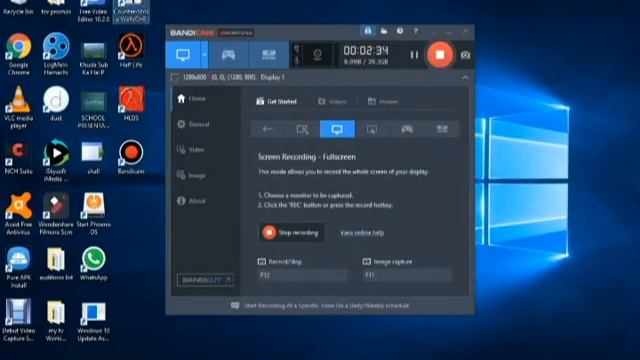Select the my tv Worki folder
This screenshot has height=360, width=640.
click(56, 320)
